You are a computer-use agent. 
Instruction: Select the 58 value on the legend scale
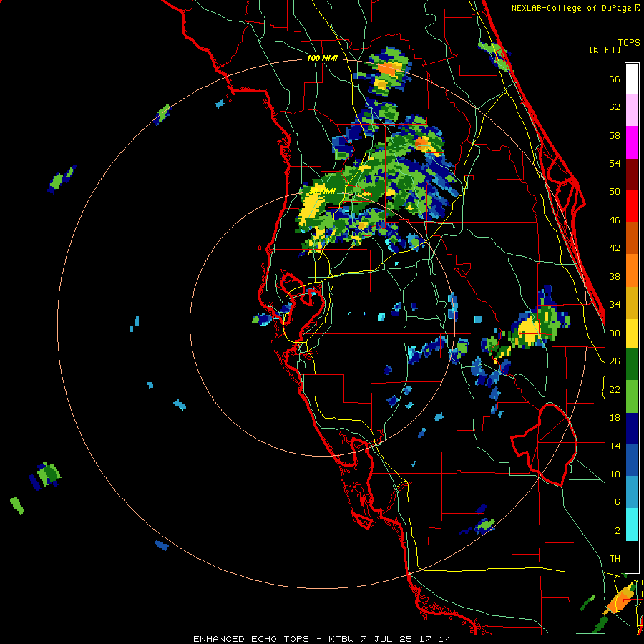[x=615, y=135]
